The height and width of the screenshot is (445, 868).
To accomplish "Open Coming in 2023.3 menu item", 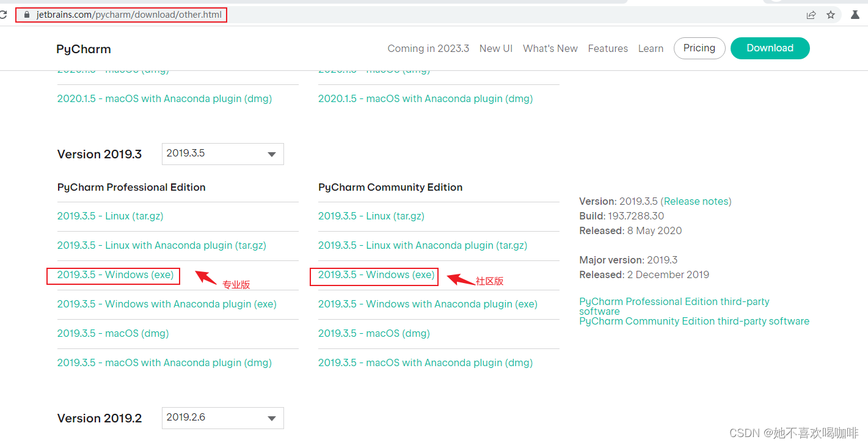I will pyautogui.click(x=428, y=48).
